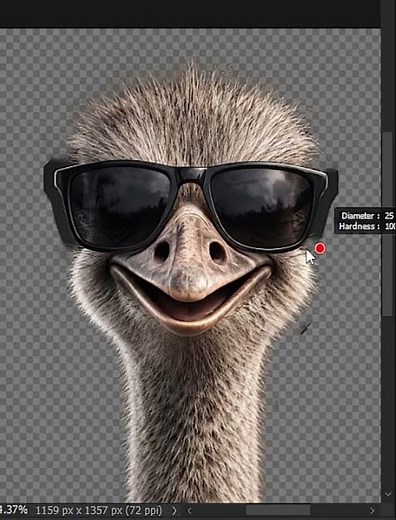Screen dimensions: 396x520
Task: Click the "Diameter : 25" brush readout
Action: coord(367,216)
